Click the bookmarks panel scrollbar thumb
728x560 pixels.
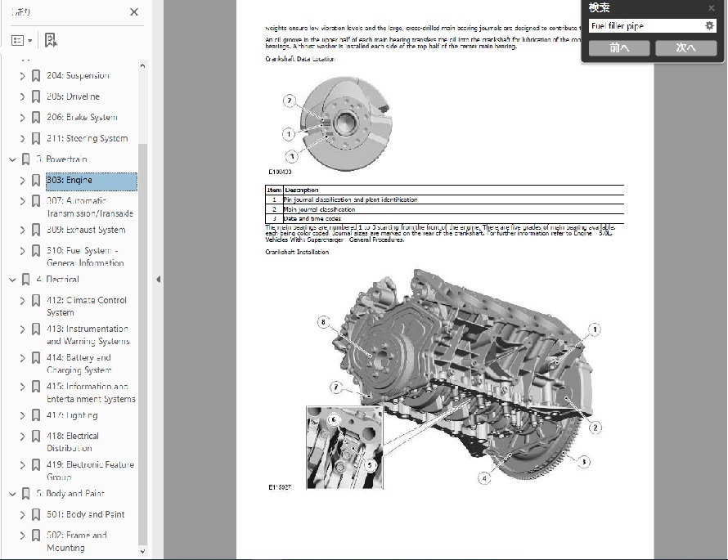(142, 343)
